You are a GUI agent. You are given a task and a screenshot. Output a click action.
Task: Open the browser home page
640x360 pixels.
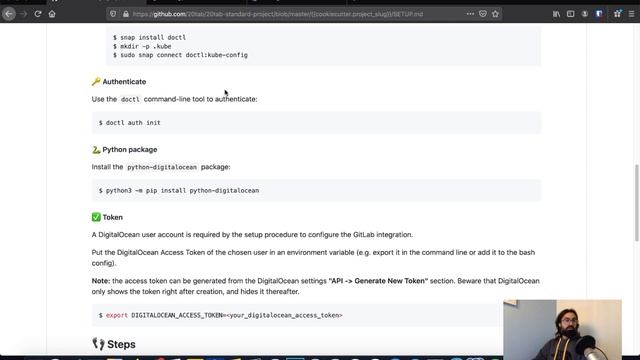coord(52,14)
